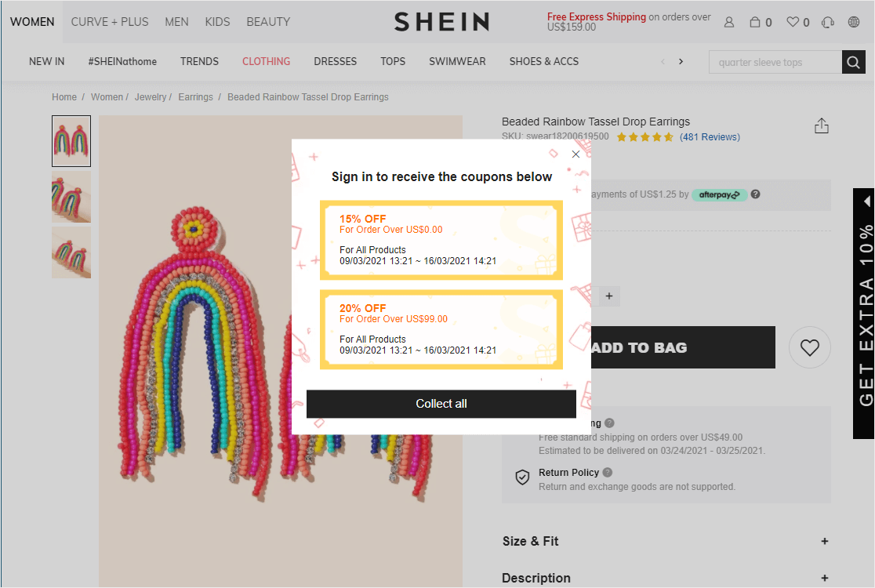Open the shopping bag icon
This screenshot has width=875, height=588.
[x=755, y=22]
